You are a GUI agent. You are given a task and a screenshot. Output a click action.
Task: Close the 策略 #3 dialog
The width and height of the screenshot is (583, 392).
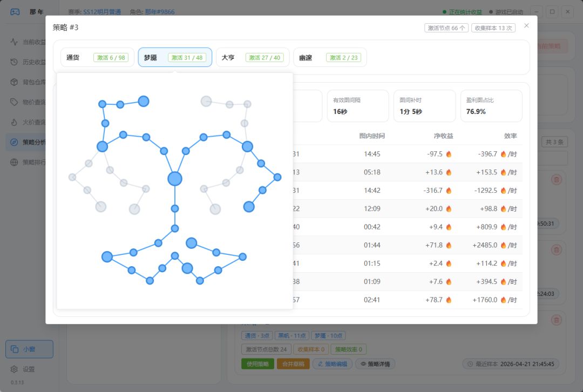(x=526, y=25)
